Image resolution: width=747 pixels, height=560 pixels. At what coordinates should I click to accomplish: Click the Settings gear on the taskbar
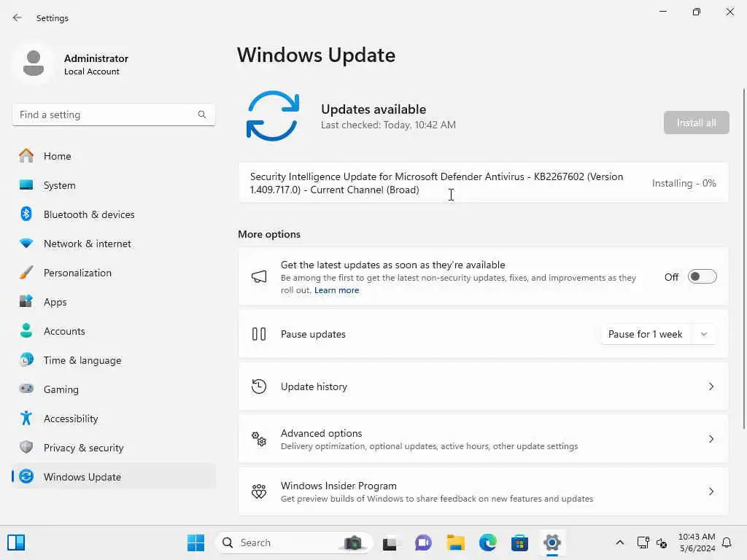click(552, 542)
